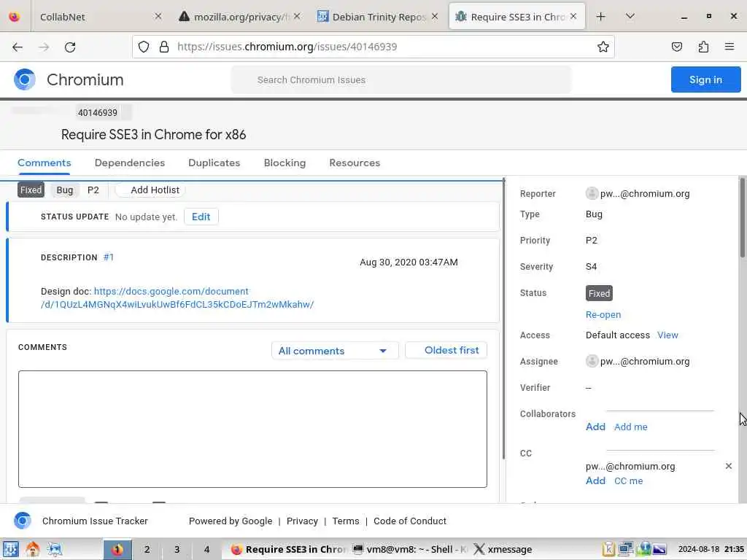Remove pw...@chromium.org from CC list
The width and height of the screenshot is (747, 560).
pyautogui.click(x=729, y=466)
